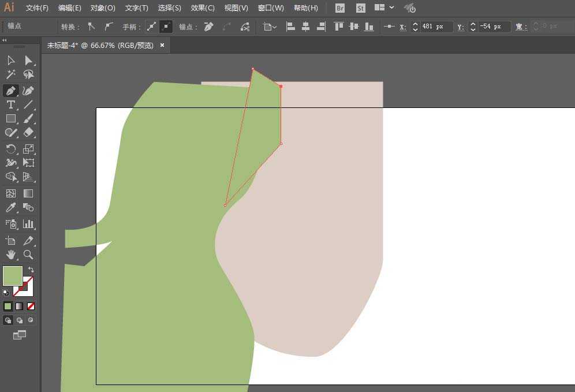Convert selected anchor to corner point

tap(91, 27)
